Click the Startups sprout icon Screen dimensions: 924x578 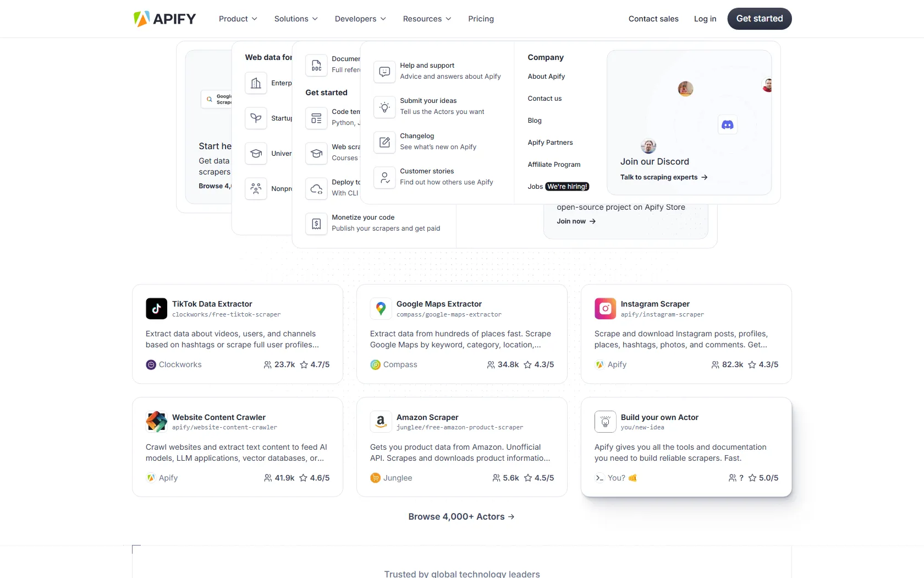tap(256, 118)
